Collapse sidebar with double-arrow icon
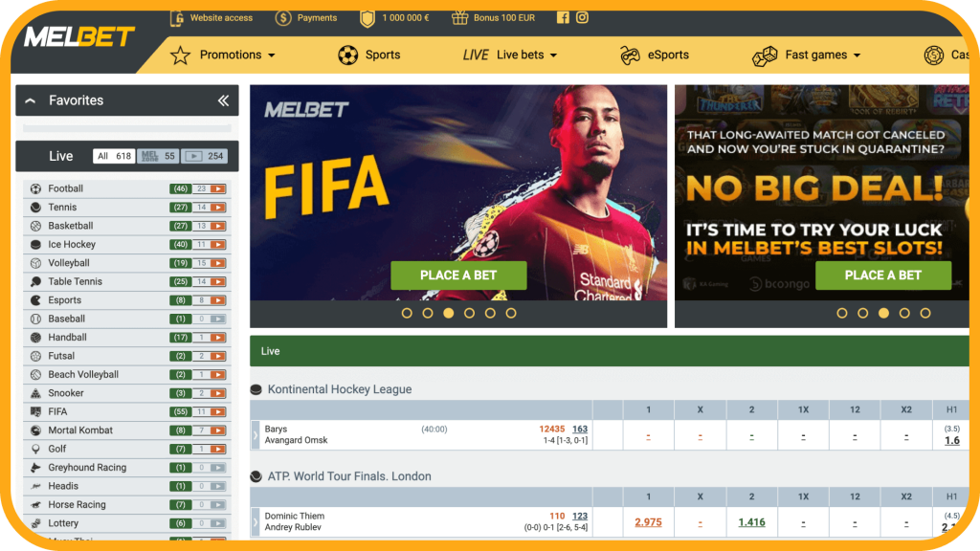This screenshot has width=980, height=551. coord(223,100)
